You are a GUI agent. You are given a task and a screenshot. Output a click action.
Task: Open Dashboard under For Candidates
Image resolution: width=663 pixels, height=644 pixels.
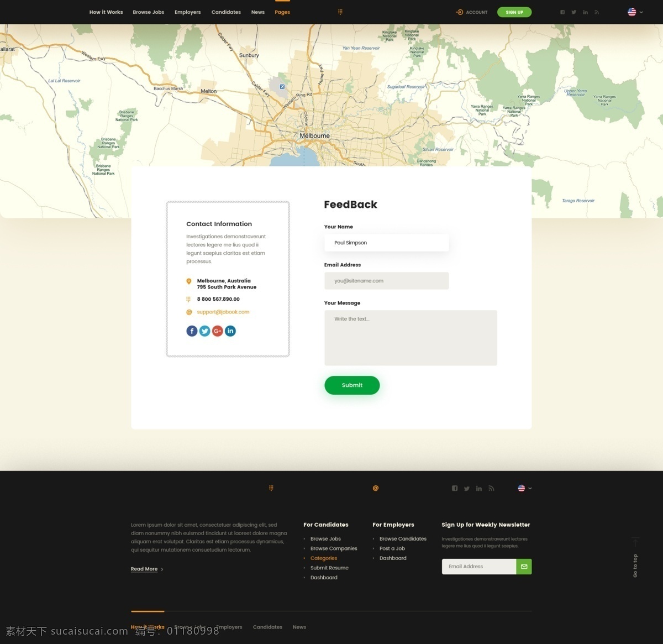[x=324, y=578]
